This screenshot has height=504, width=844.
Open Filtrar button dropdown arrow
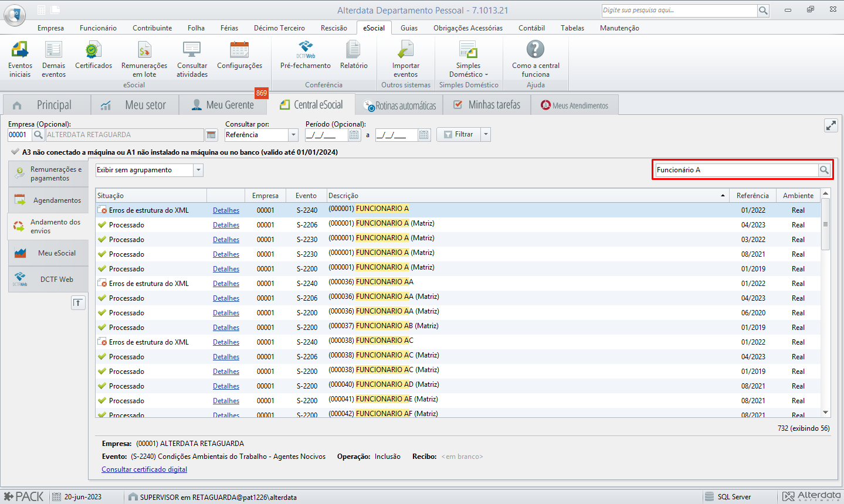pos(485,135)
